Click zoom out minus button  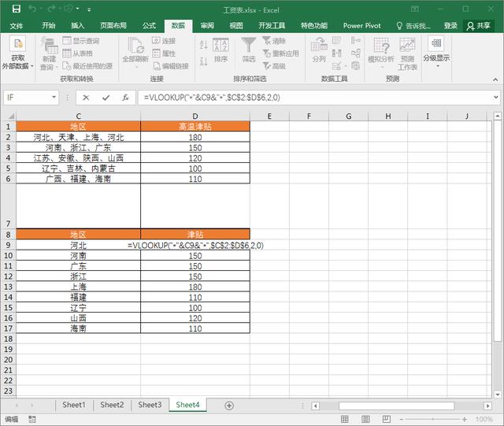(401, 419)
